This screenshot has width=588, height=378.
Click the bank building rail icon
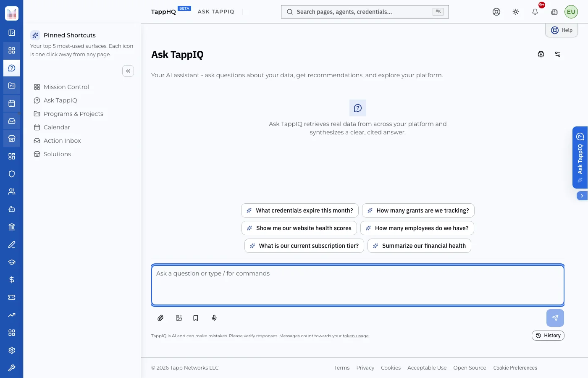point(12,227)
